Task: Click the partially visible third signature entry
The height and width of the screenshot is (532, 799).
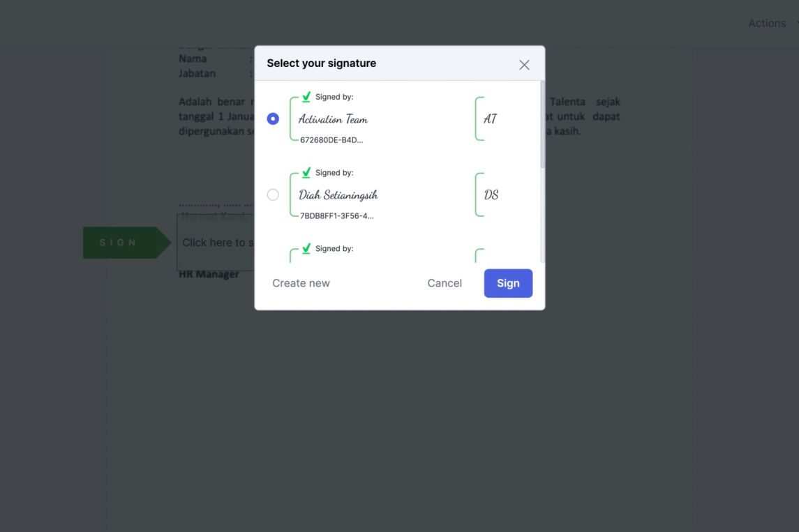Action: [399, 253]
